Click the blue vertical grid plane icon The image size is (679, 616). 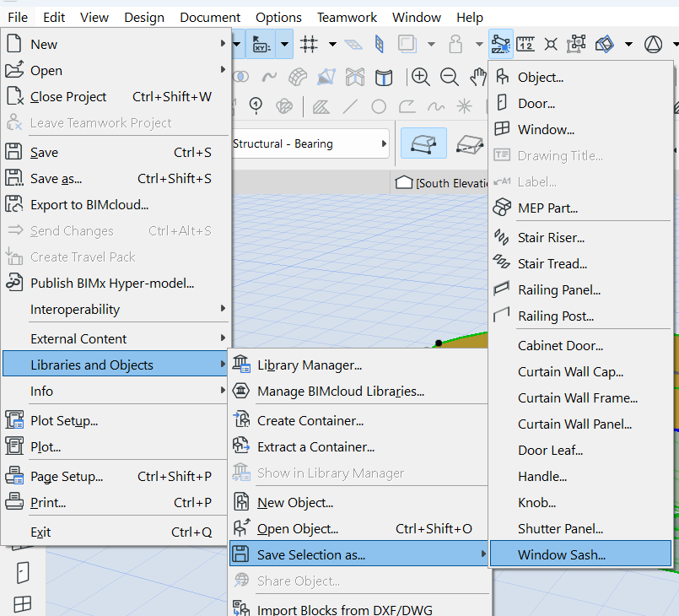click(380, 44)
